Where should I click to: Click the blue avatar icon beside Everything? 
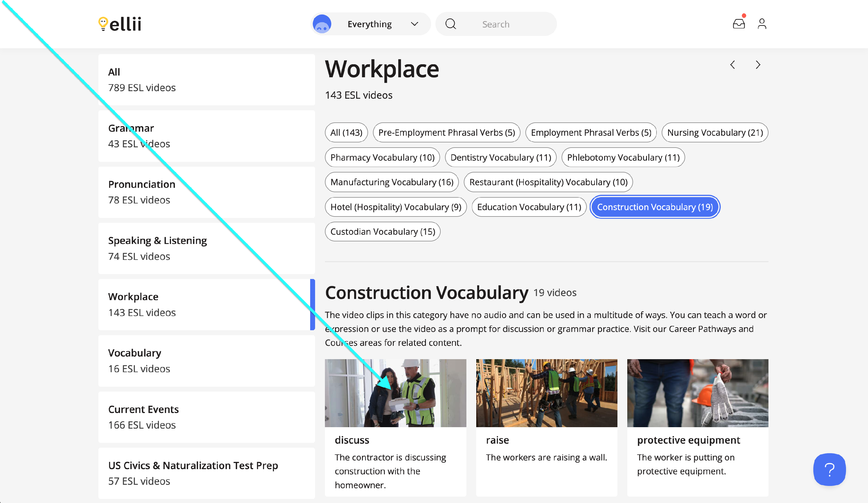point(322,24)
